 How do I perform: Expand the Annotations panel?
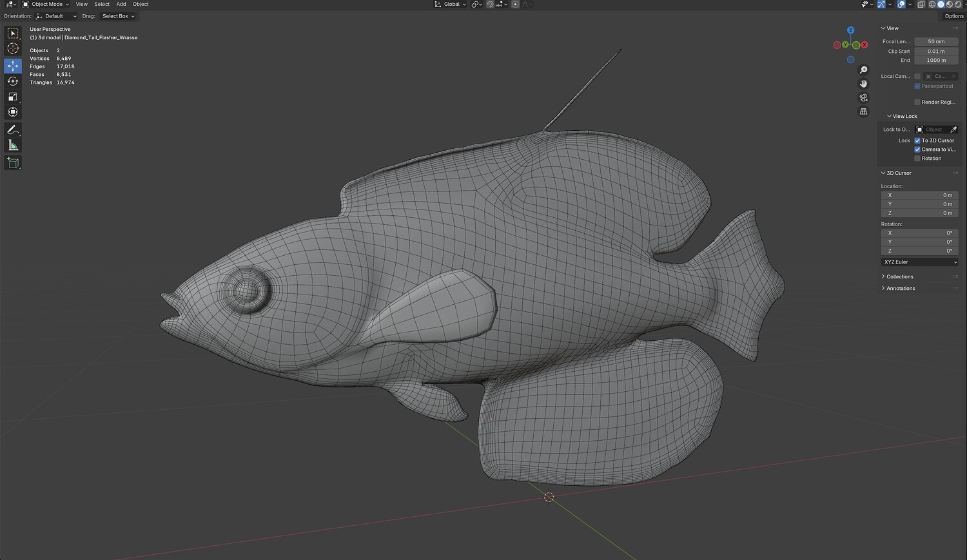point(898,289)
